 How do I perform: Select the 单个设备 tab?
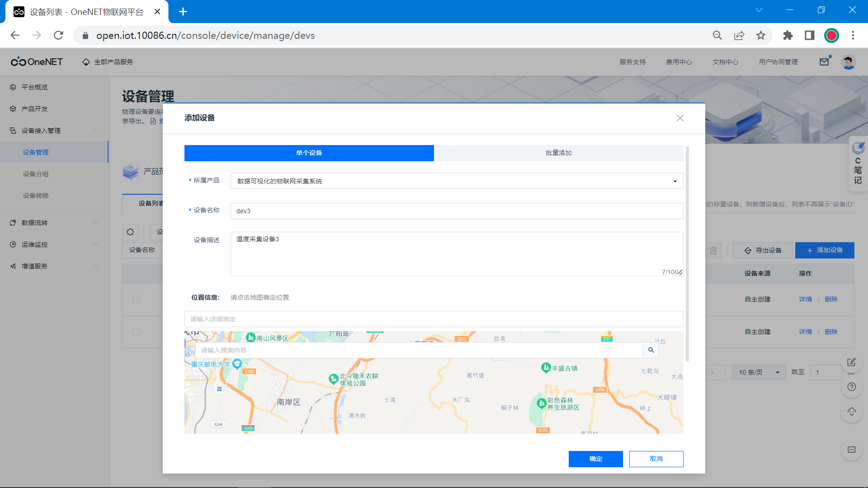309,153
